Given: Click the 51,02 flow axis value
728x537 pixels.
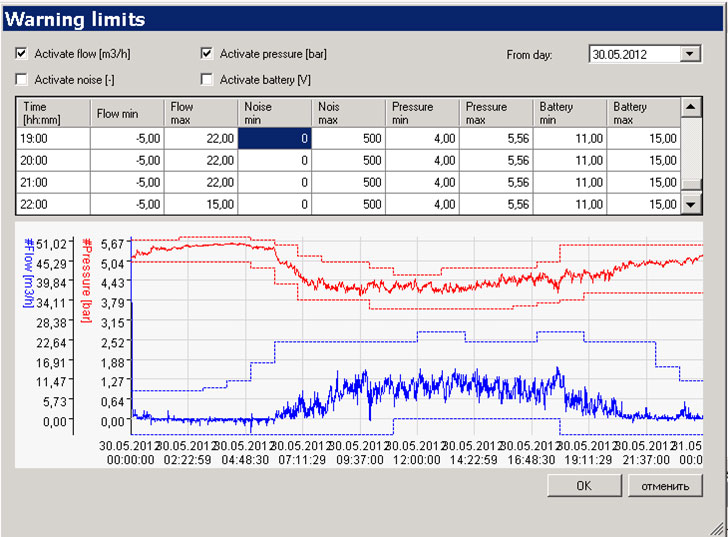Looking at the screenshot, I should point(51,244).
